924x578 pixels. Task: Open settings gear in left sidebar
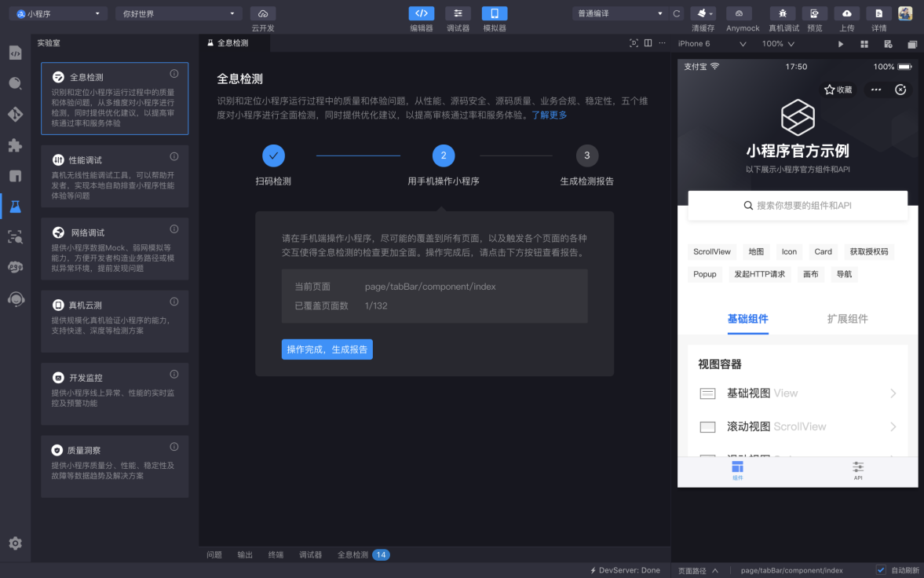pyautogui.click(x=16, y=543)
